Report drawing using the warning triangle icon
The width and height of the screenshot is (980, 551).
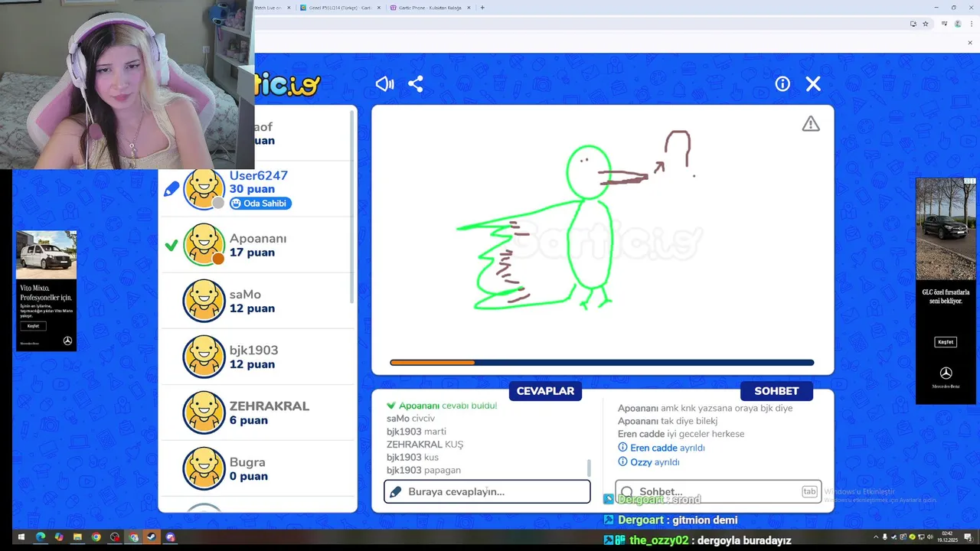point(811,124)
